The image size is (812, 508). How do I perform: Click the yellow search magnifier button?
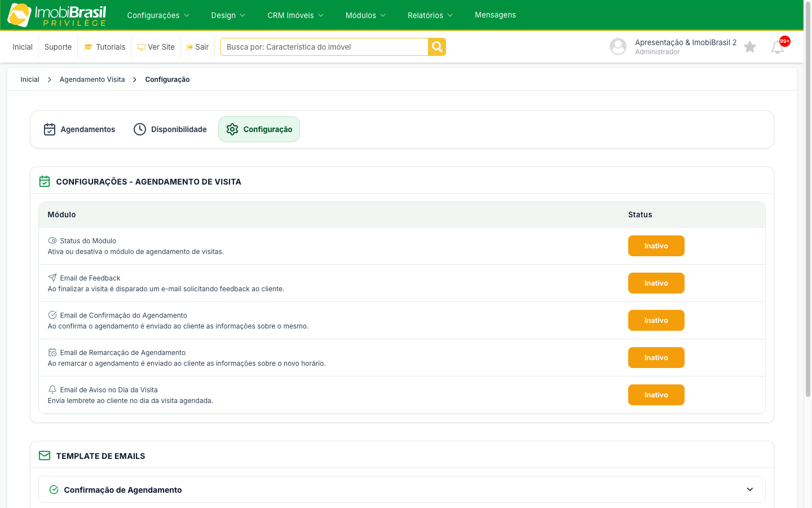[437, 47]
